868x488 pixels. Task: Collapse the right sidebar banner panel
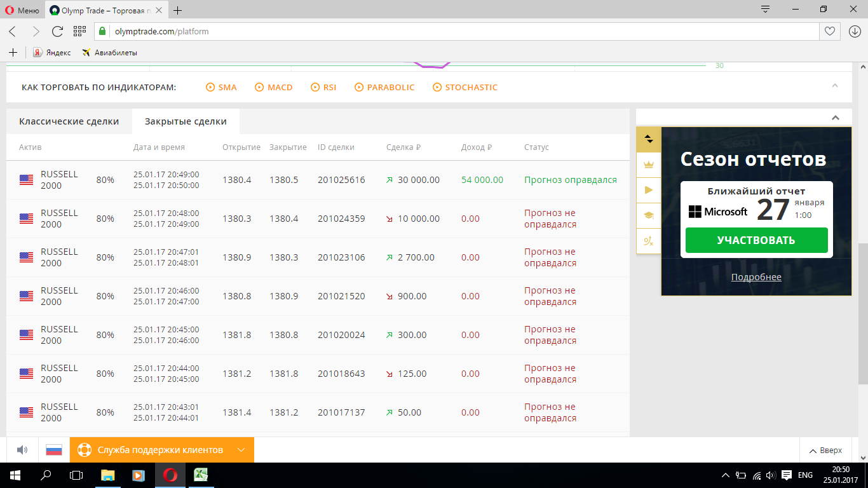[836, 118]
